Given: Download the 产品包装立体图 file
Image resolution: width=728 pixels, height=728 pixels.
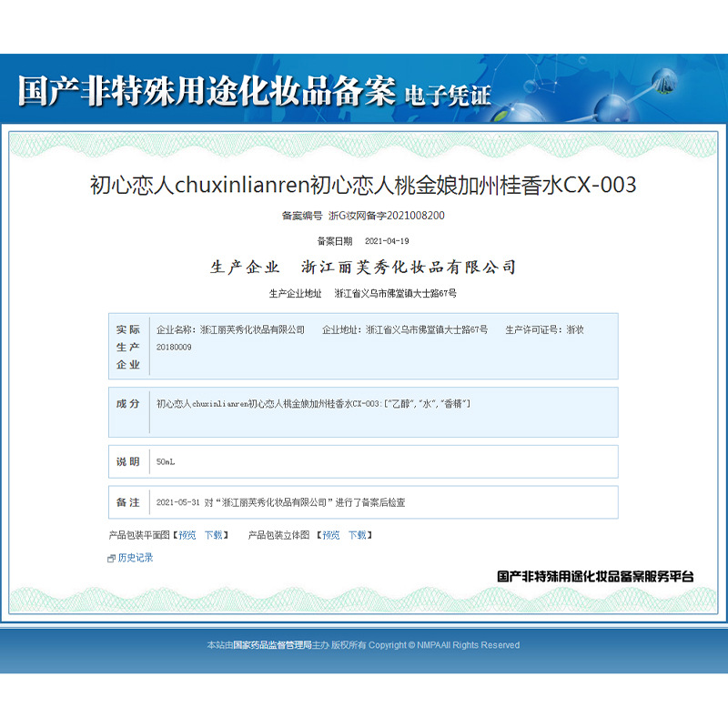Looking at the screenshot, I should click(358, 535).
